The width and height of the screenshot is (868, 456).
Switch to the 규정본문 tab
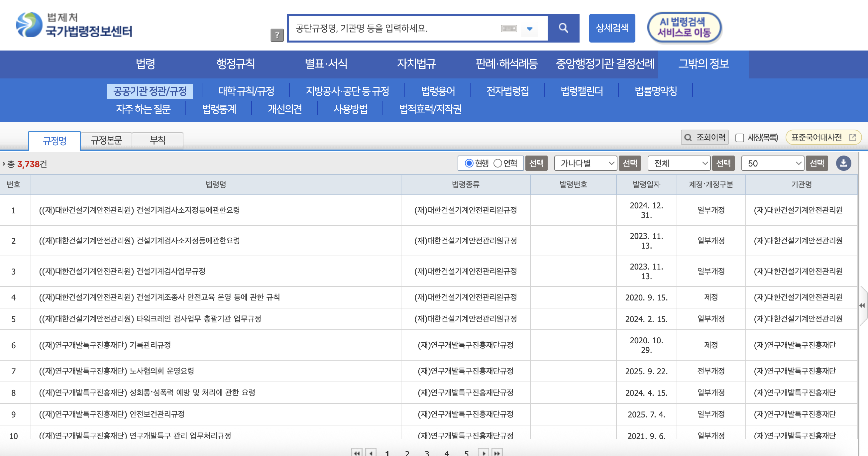[x=106, y=140]
